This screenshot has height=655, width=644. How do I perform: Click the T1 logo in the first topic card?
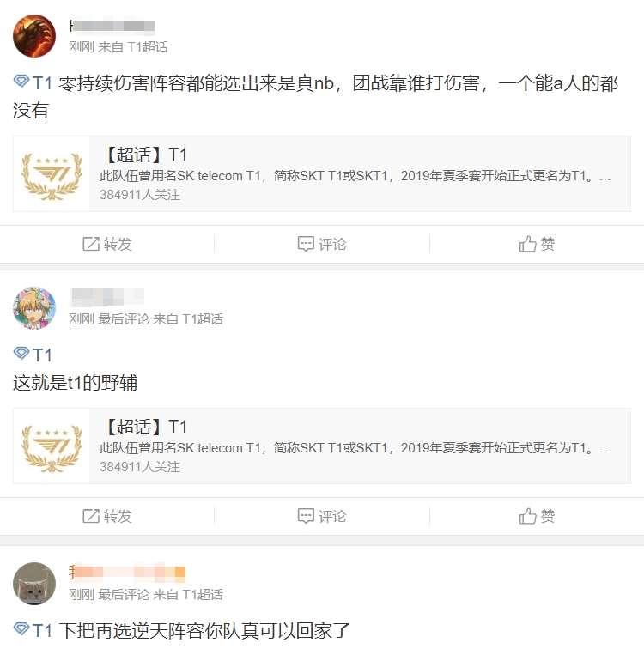(52, 175)
